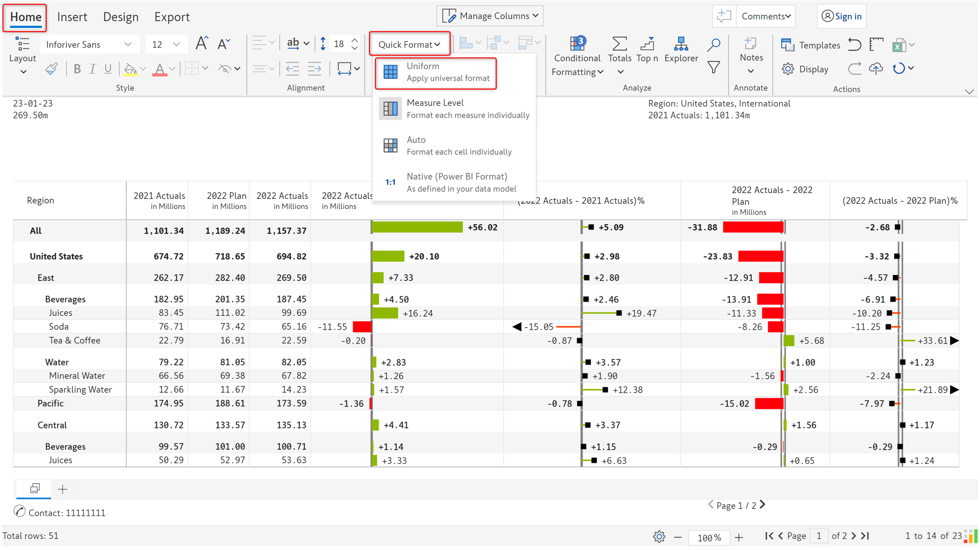Toggle italic text formatting
Screen dimensions: 980x550
[x=92, y=69]
